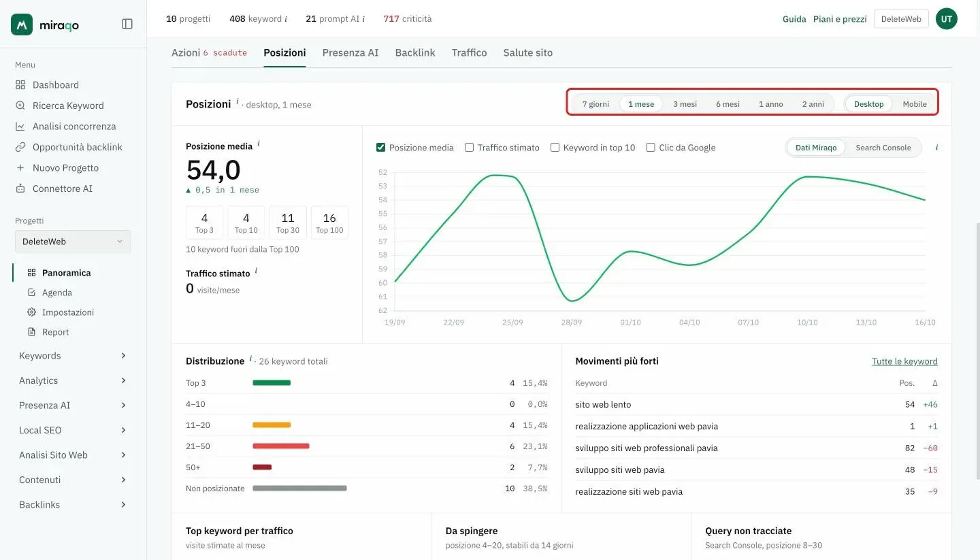
Task: Expand the Contenuti sidebar section
Action: pyautogui.click(x=73, y=480)
